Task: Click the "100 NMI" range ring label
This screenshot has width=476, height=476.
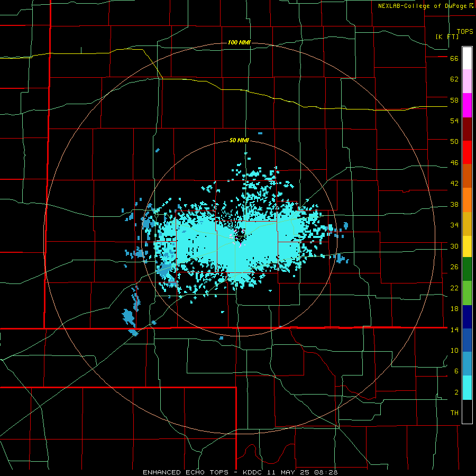Action: [x=239, y=42]
